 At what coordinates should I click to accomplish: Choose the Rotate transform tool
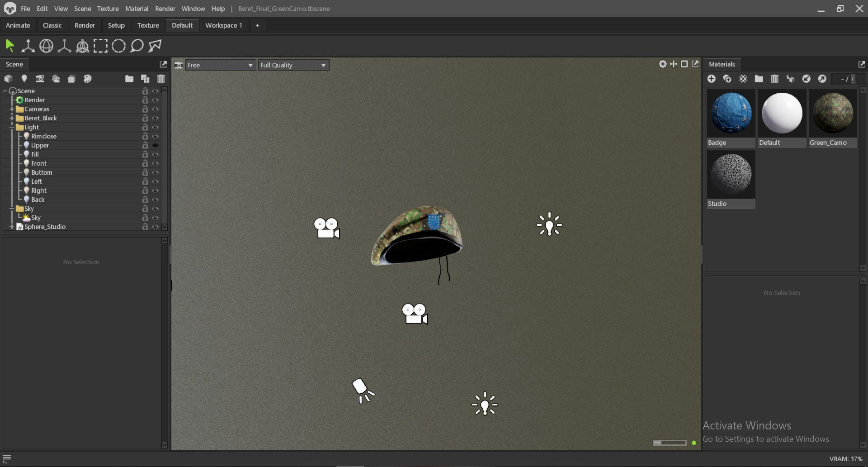[46, 46]
